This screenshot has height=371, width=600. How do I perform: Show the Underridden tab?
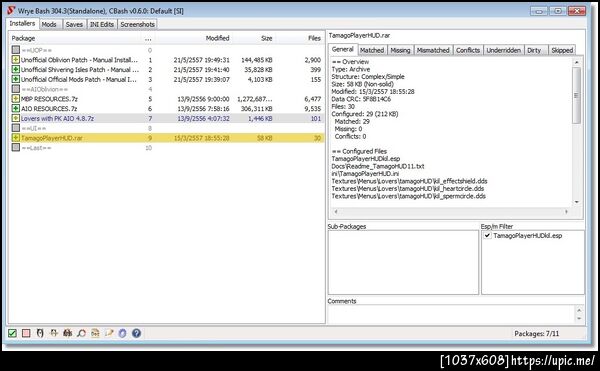coord(504,50)
